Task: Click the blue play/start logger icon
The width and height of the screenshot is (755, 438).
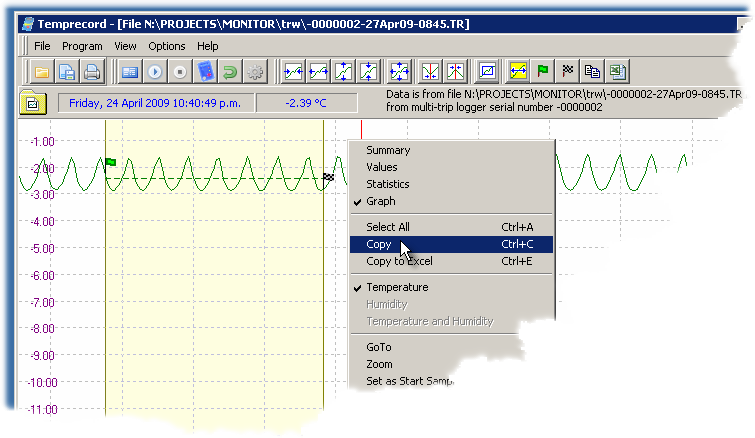Action: point(155,72)
